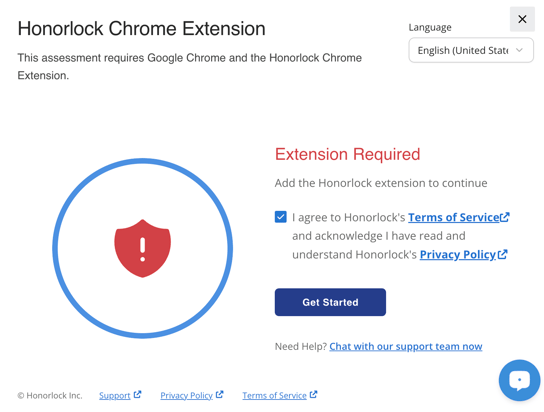This screenshot has width=544, height=412.
Task: Open the chat bubble support widget
Action: coord(519,380)
